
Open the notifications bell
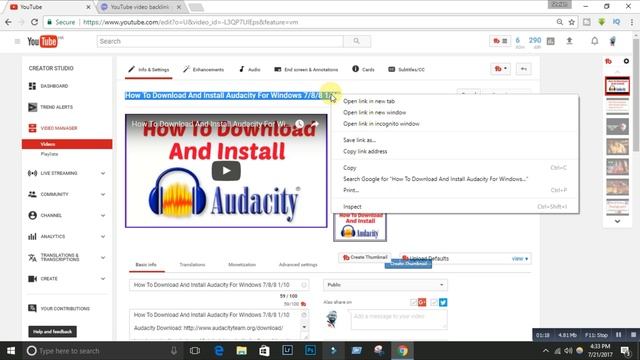[x=595, y=41]
